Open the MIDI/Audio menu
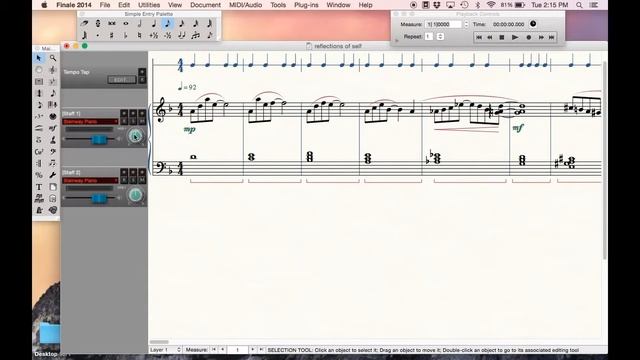640x360 pixels. (x=245, y=5)
